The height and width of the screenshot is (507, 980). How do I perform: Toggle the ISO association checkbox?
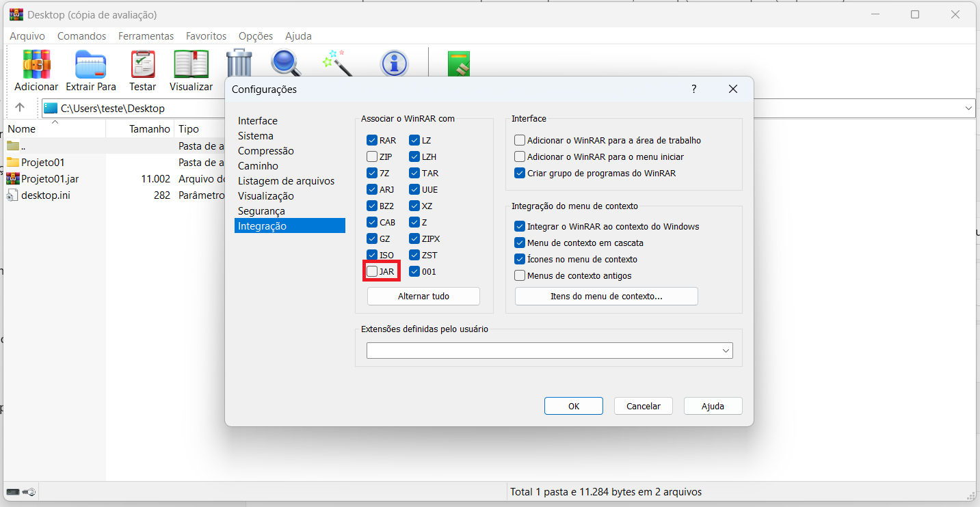pos(372,256)
